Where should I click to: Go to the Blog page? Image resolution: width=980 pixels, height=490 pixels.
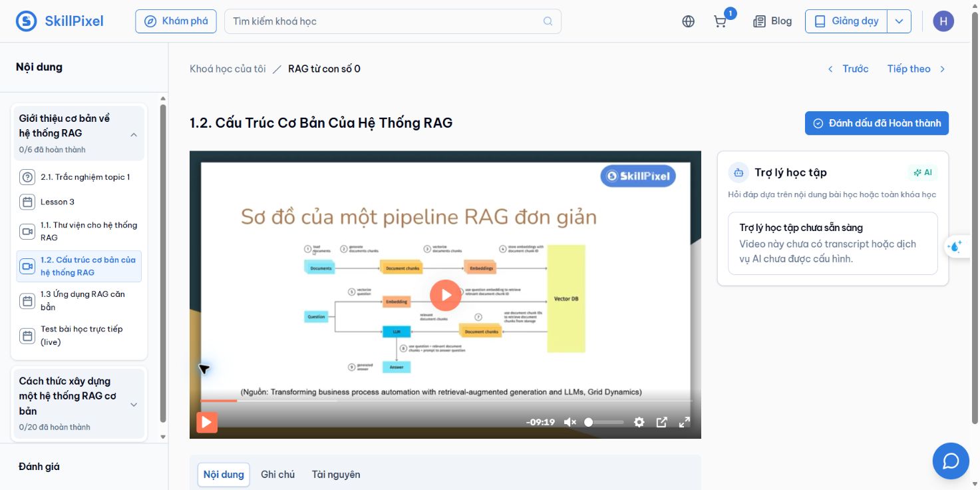point(772,21)
